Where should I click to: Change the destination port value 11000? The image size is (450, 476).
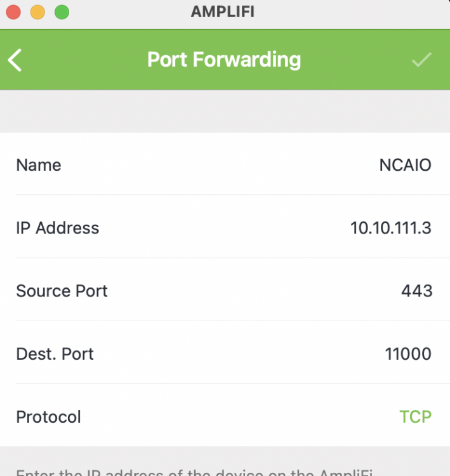coord(408,354)
